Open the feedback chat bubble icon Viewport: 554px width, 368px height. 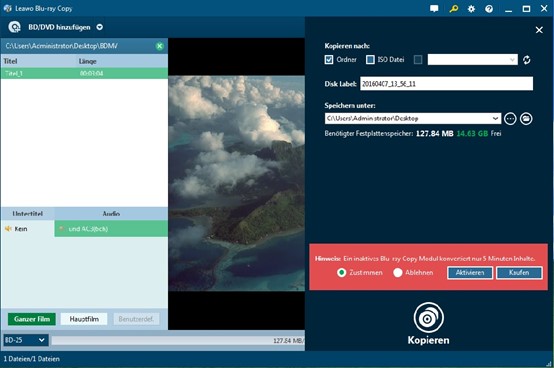click(x=434, y=8)
